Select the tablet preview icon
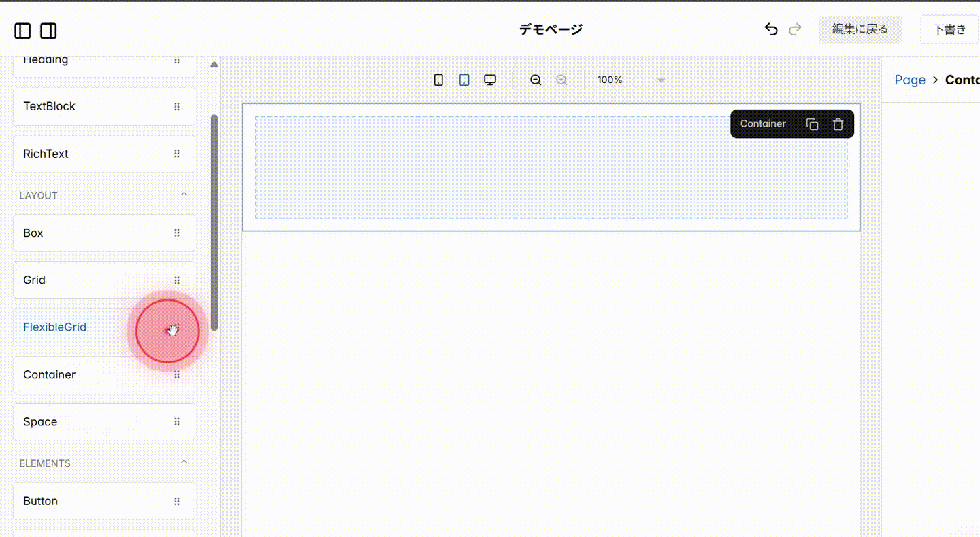The height and width of the screenshot is (537, 980). 463,79
